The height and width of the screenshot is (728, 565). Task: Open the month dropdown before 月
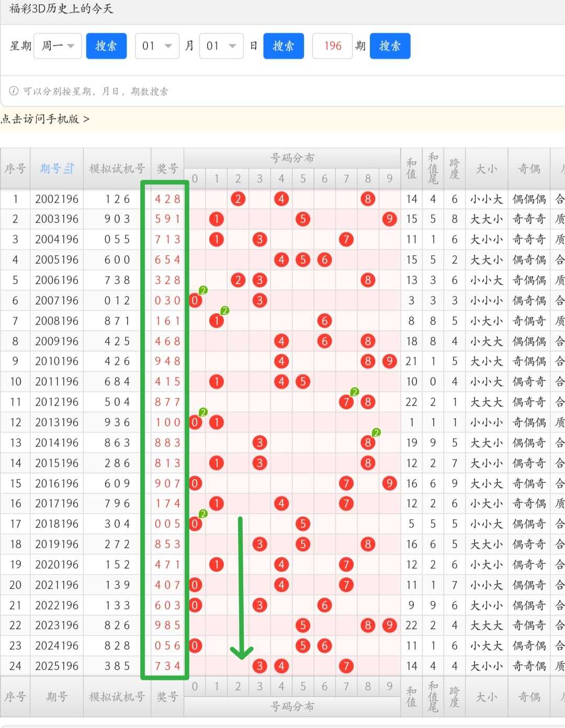pyautogui.click(x=157, y=46)
